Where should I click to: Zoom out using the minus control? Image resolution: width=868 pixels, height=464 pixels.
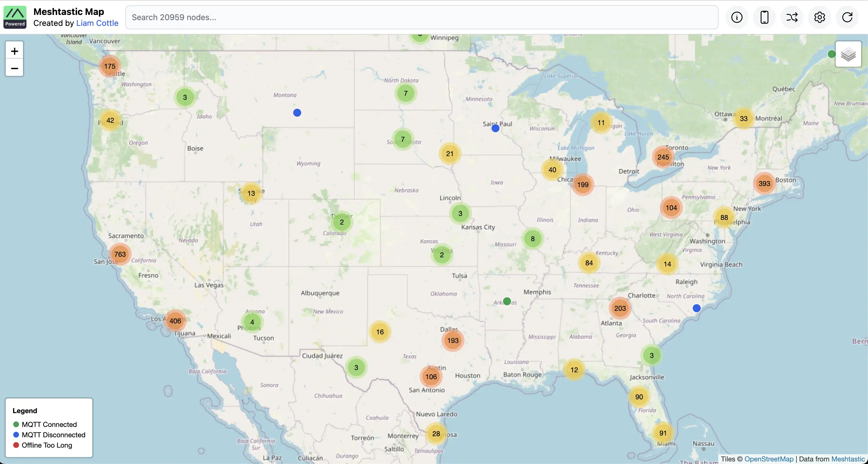14,68
